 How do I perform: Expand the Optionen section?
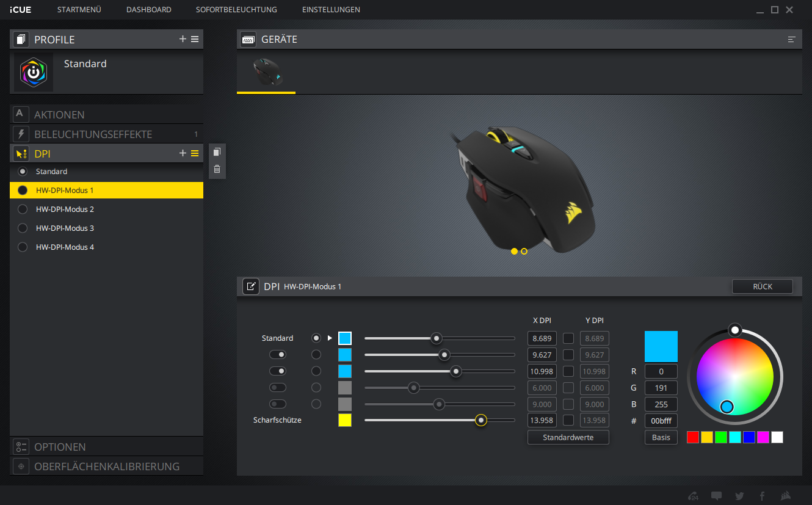pyautogui.click(x=60, y=447)
